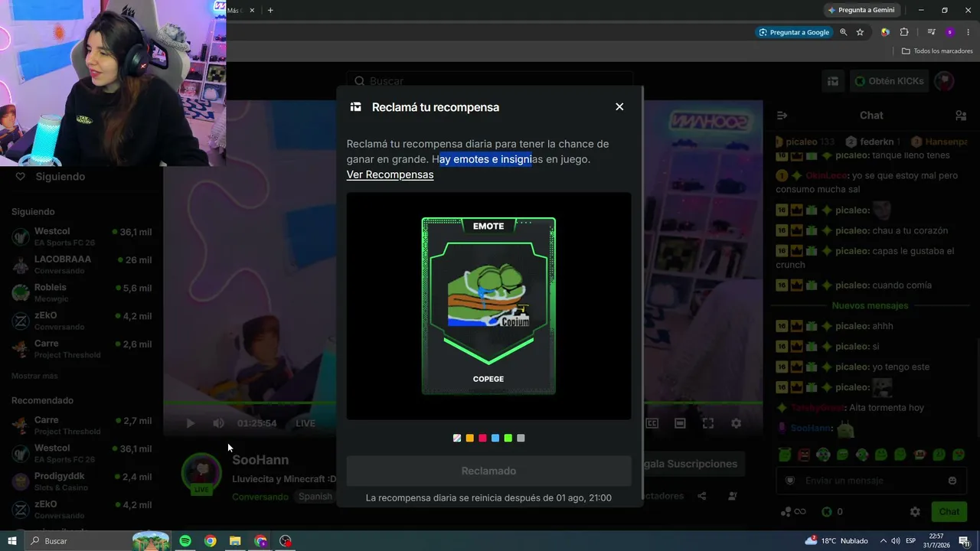
Task: Open the Ver Recompensas link
Action: point(390,174)
